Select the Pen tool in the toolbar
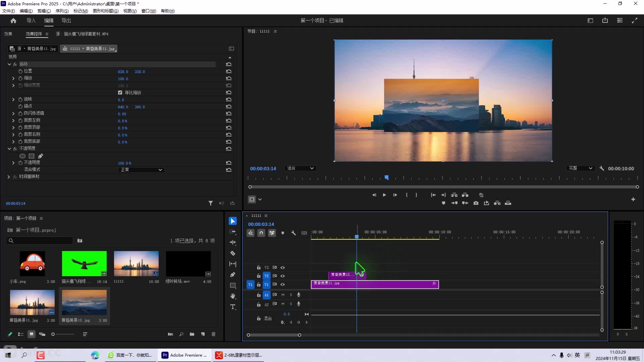The width and height of the screenshot is (644, 362). coord(233,275)
